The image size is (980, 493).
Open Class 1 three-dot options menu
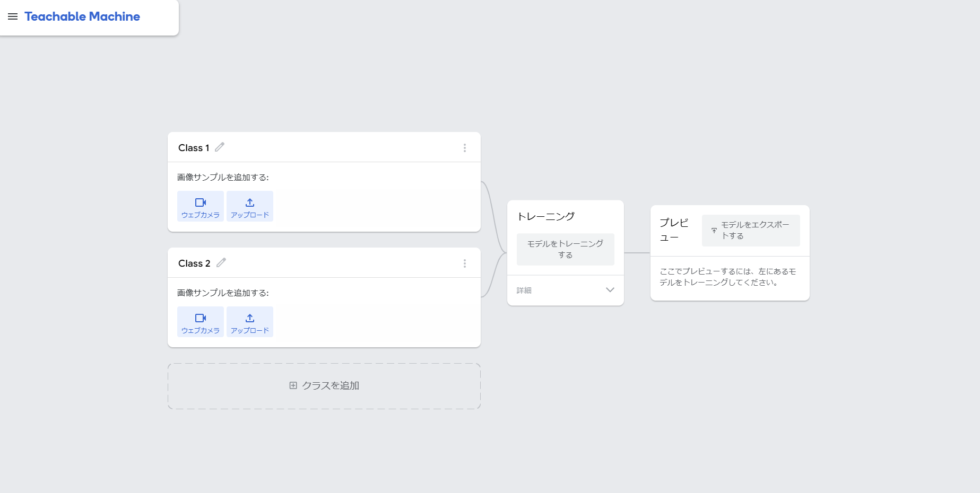465,148
